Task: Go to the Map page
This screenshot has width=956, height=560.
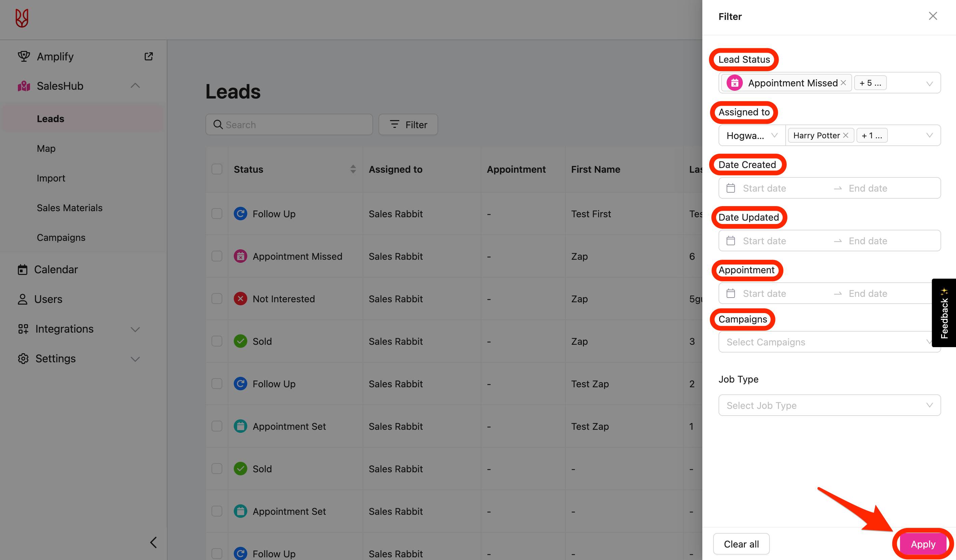Action: 46,148
